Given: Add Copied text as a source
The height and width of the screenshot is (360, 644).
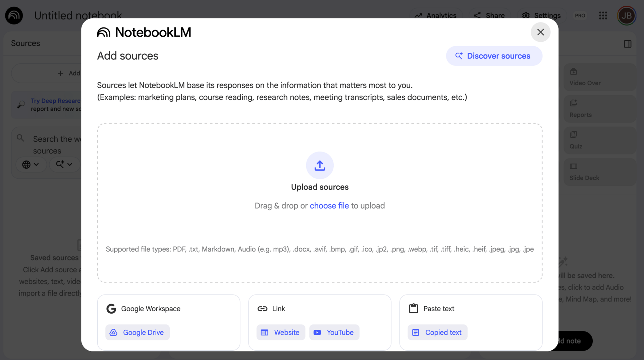Looking at the screenshot, I should (x=437, y=332).
